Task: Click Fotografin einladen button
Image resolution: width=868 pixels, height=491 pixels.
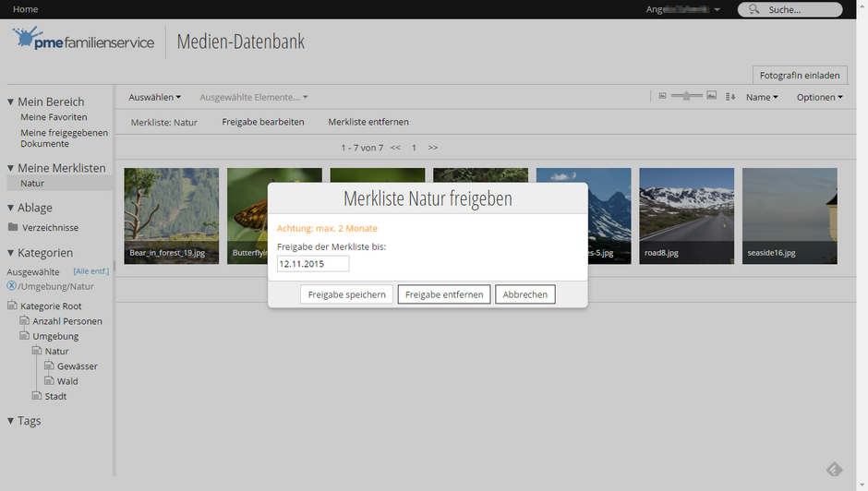Action: click(x=800, y=76)
